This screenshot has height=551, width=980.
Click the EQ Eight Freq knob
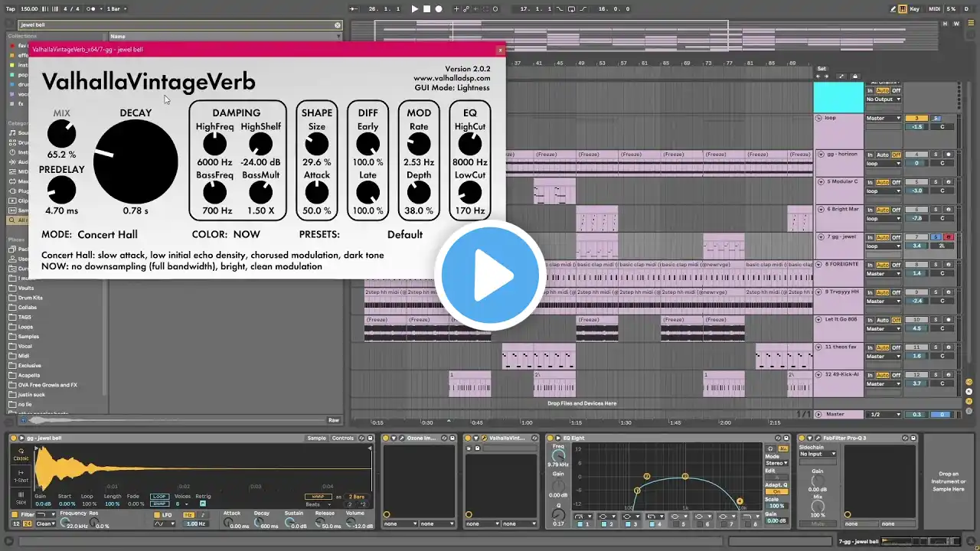(558, 455)
